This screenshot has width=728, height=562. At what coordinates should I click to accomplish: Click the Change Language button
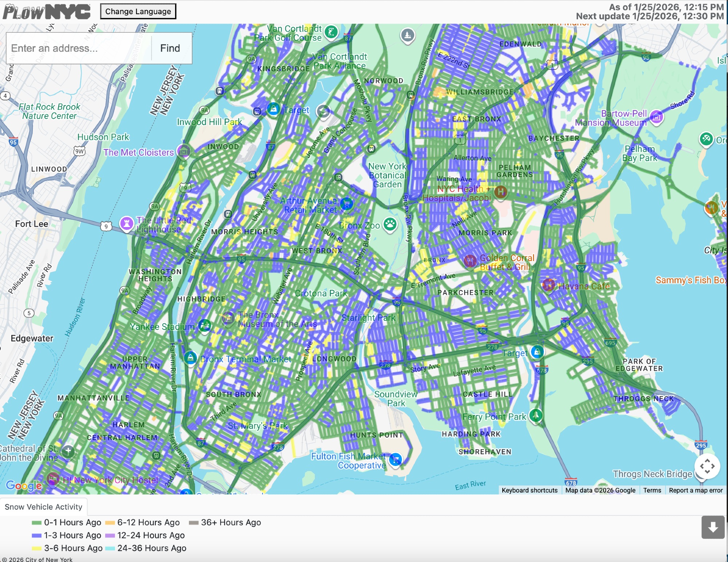(138, 11)
